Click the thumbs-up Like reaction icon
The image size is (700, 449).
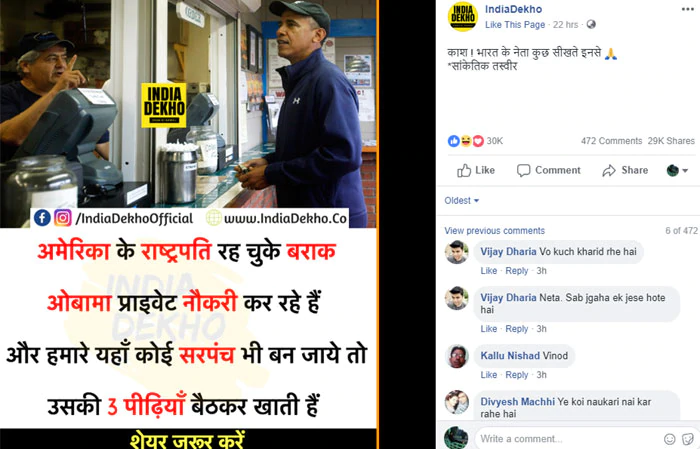click(x=453, y=141)
